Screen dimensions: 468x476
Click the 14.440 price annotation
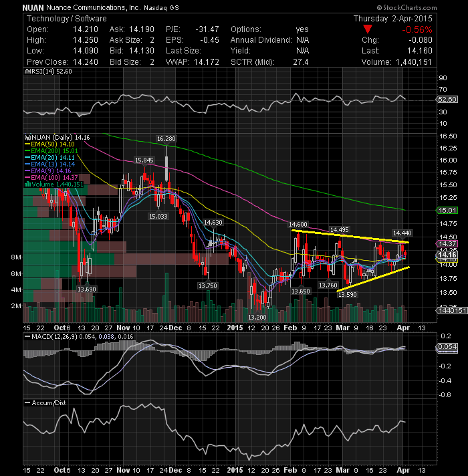[x=402, y=233]
